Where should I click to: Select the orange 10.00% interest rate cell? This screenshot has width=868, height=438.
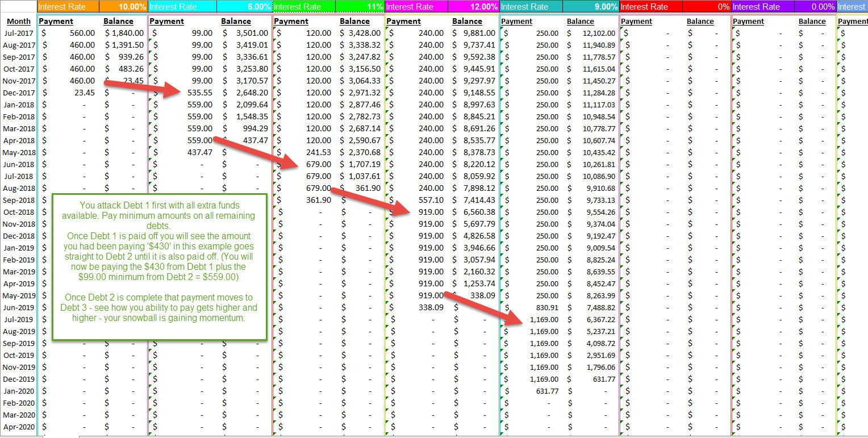point(123,7)
